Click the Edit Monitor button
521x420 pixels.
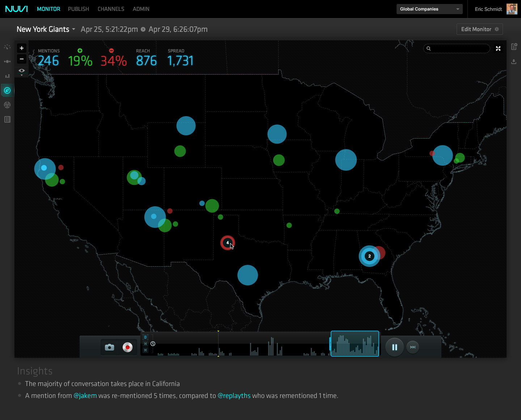pyautogui.click(x=480, y=29)
